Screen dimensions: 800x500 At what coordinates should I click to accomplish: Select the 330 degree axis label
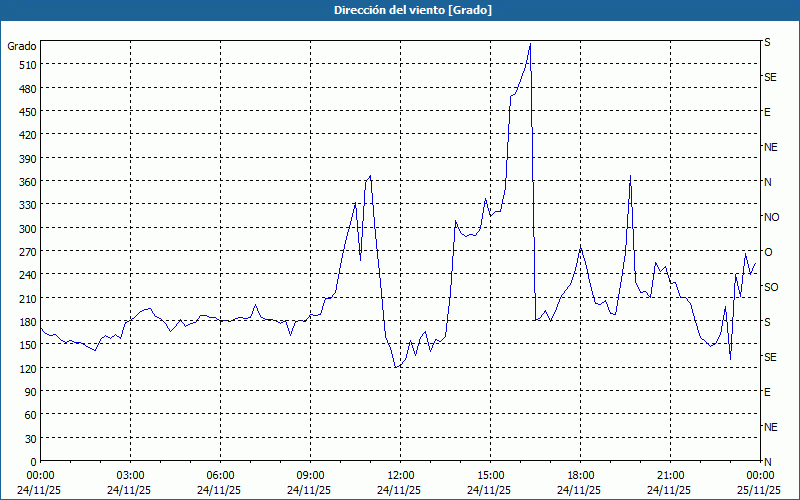pyautogui.click(x=28, y=205)
